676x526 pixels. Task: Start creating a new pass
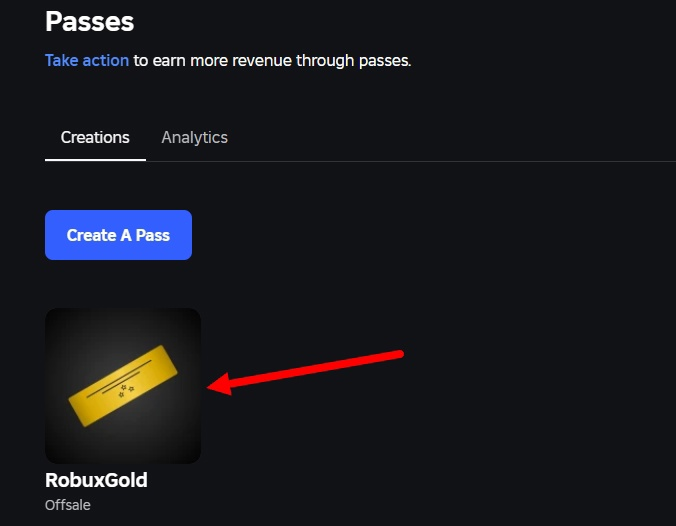[x=118, y=235]
